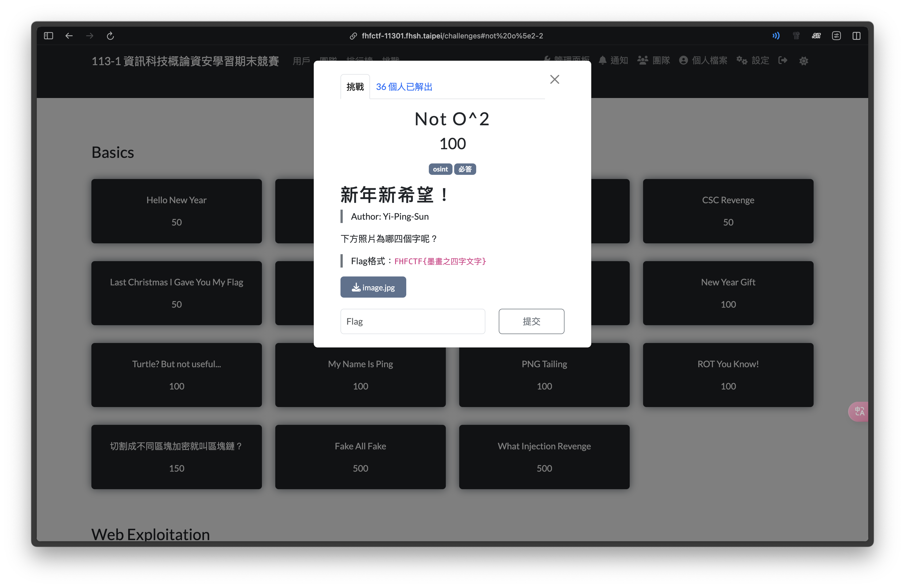Submit the flag with 提交 button
This screenshot has height=588, width=905.
point(531,321)
